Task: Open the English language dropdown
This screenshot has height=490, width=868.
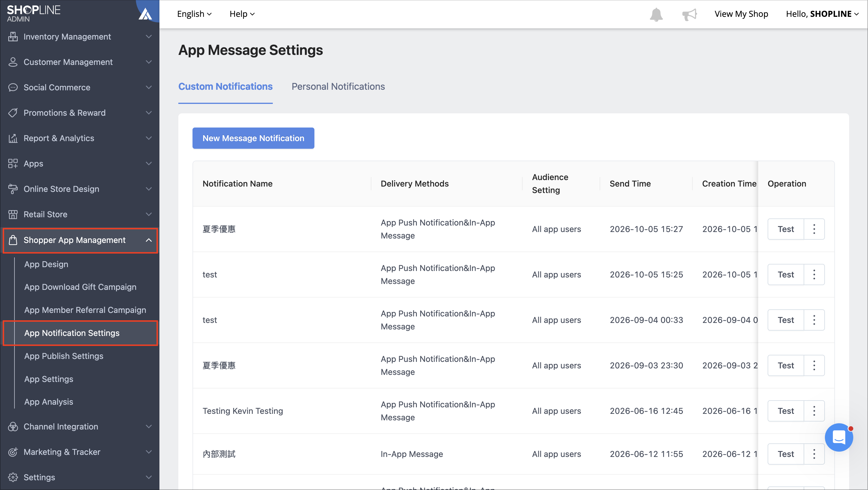Action: click(x=195, y=14)
